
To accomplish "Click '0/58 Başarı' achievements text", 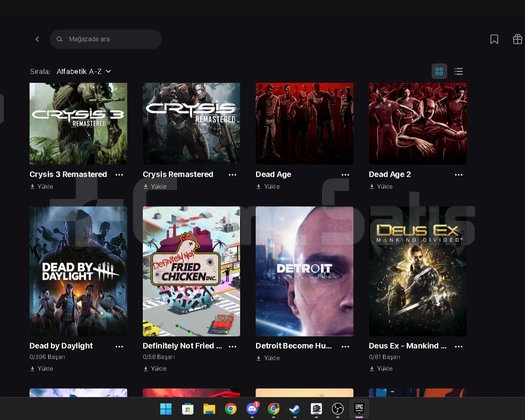I will 159,357.
